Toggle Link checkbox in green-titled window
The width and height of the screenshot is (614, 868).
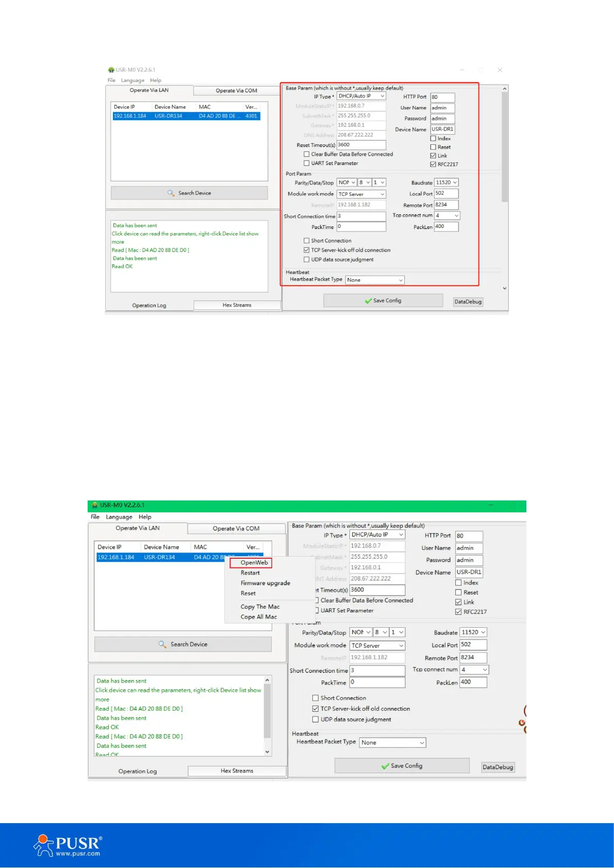click(458, 602)
